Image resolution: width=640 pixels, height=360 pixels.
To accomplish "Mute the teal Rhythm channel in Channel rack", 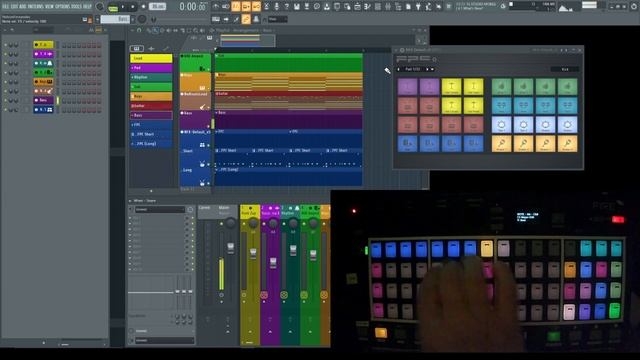I will pos(6,63).
